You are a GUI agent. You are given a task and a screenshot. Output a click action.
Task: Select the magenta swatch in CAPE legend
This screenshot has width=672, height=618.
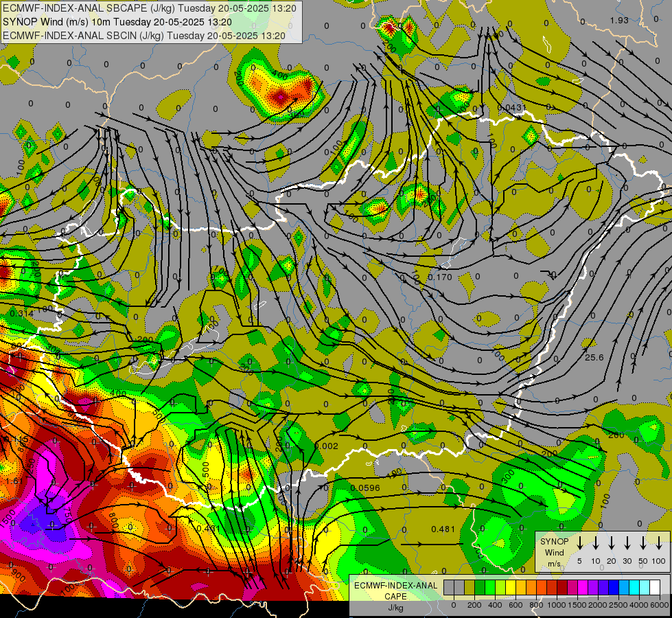pyautogui.click(x=583, y=587)
